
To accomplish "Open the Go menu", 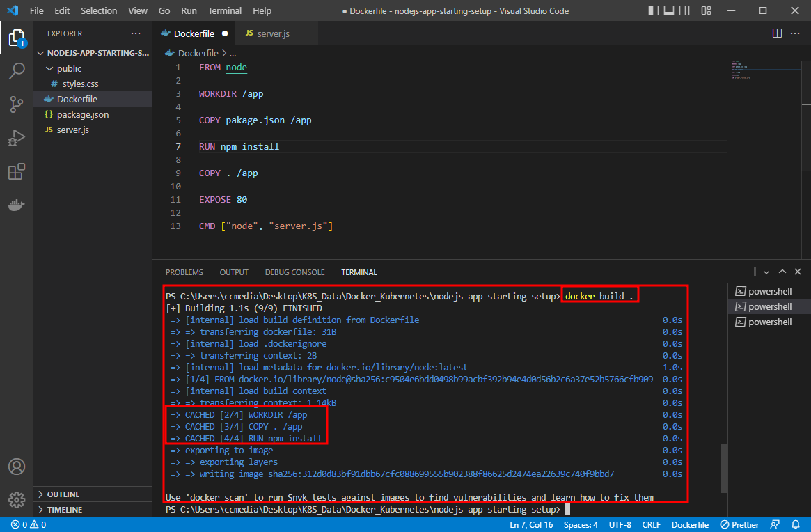I will point(164,10).
